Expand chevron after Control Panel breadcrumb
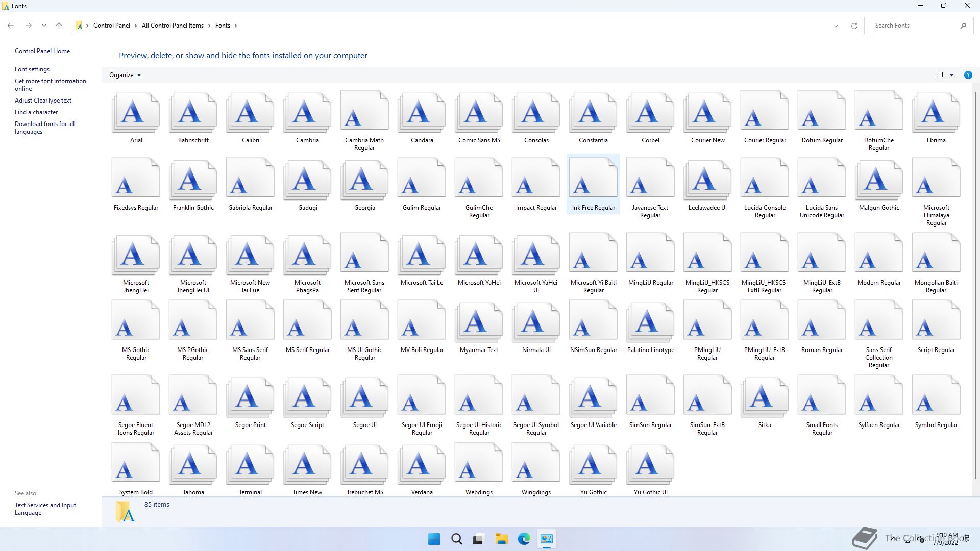Image resolution: width=980 pixels, height=551 pixels. pyautogui.click(x=136, y=26)
